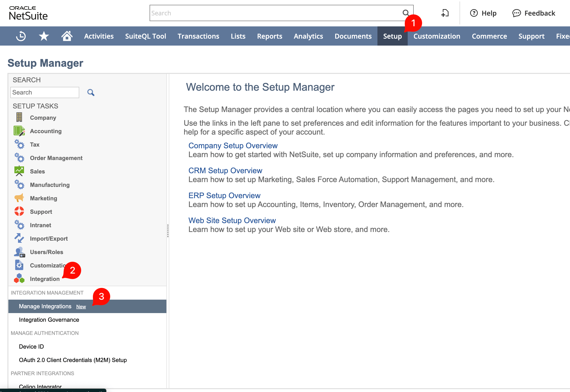The image size is (570, 392).
Task: Click the Feedback speech bubble icon
Action: pyautogui.click(x=516, y=13)
